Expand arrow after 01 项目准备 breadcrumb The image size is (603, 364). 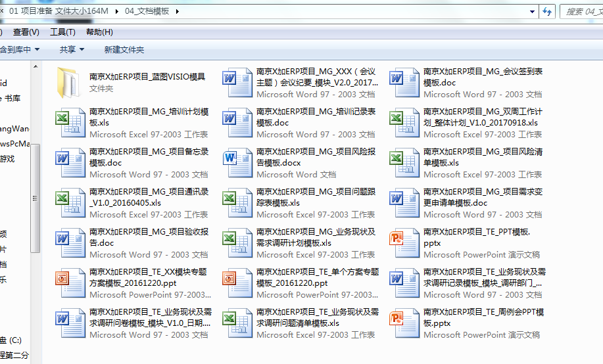[x=116, y=11]
